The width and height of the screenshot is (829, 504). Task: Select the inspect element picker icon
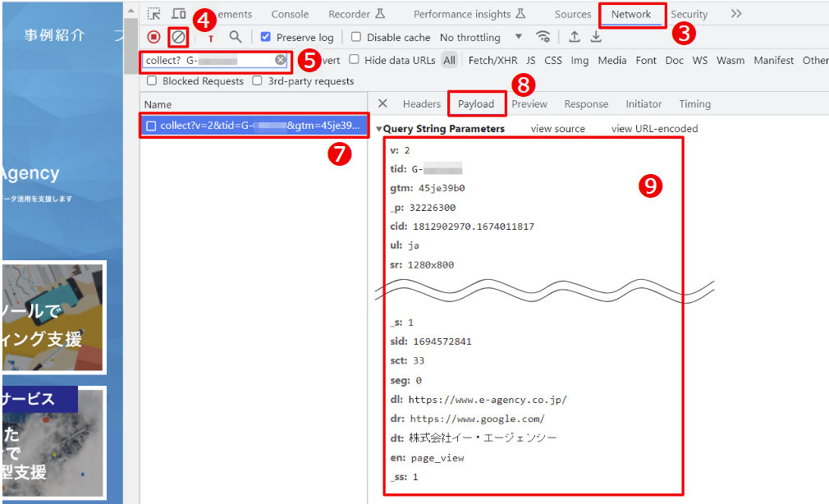pos(153,14)
